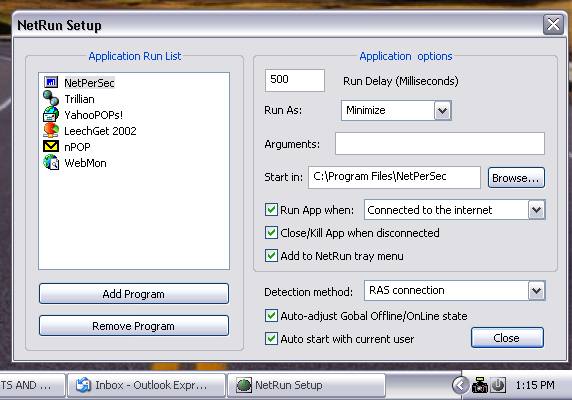This screenshot has width=572, height=400.
Task: Activate NetRun Setup taskbar button
Action: tap(306, 385)
